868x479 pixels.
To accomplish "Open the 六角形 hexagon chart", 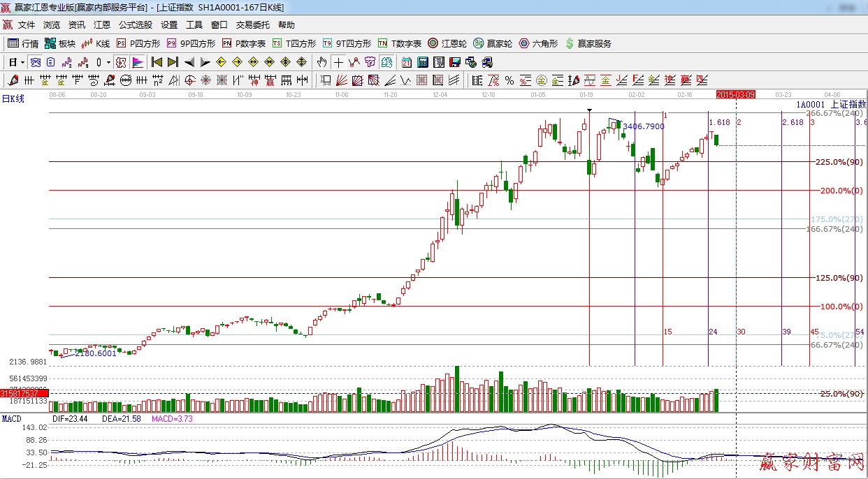I will [523, 43].
